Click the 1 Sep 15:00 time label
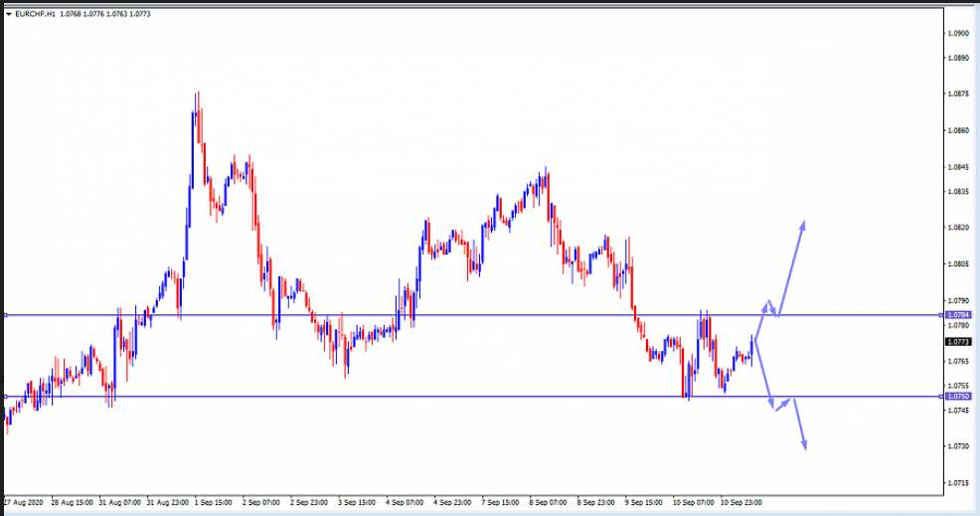The image size is (980, 516). tap(213, 502)
